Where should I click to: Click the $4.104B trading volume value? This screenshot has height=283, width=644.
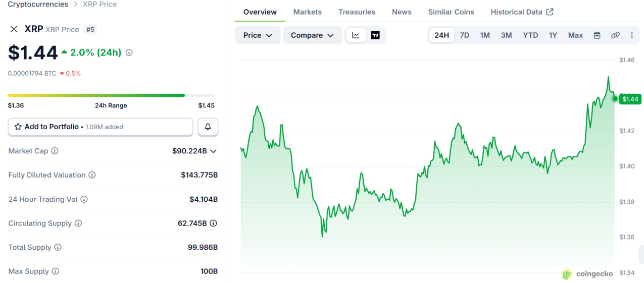pos(204,199)
